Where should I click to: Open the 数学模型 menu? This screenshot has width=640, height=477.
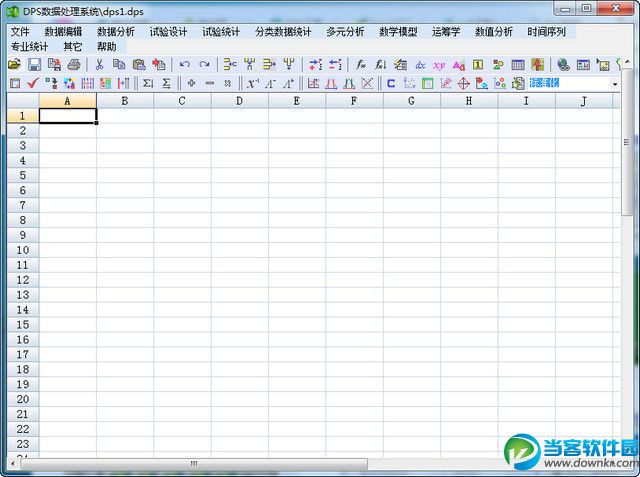tap(398, 32)
